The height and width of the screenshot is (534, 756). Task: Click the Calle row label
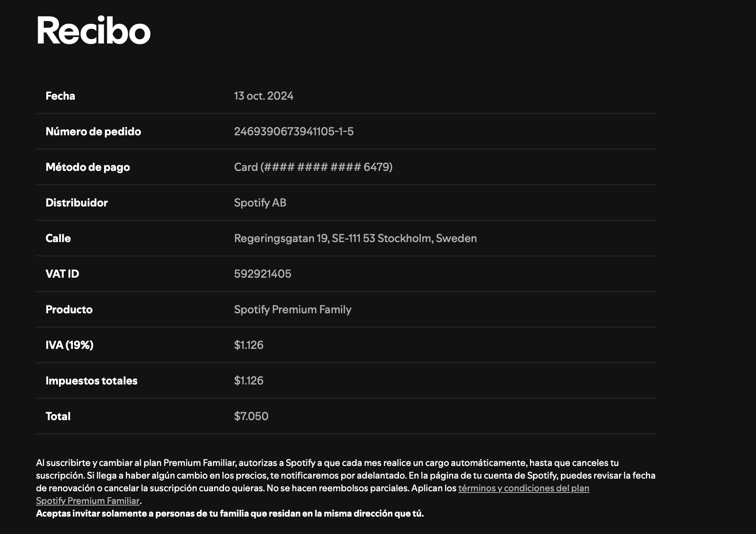(x=58, y=238)
